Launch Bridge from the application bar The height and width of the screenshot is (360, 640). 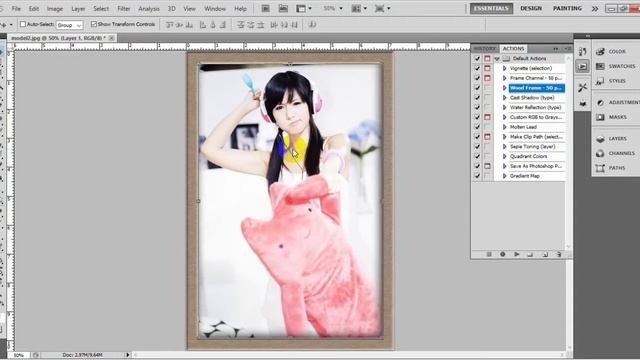coord(265,8)
